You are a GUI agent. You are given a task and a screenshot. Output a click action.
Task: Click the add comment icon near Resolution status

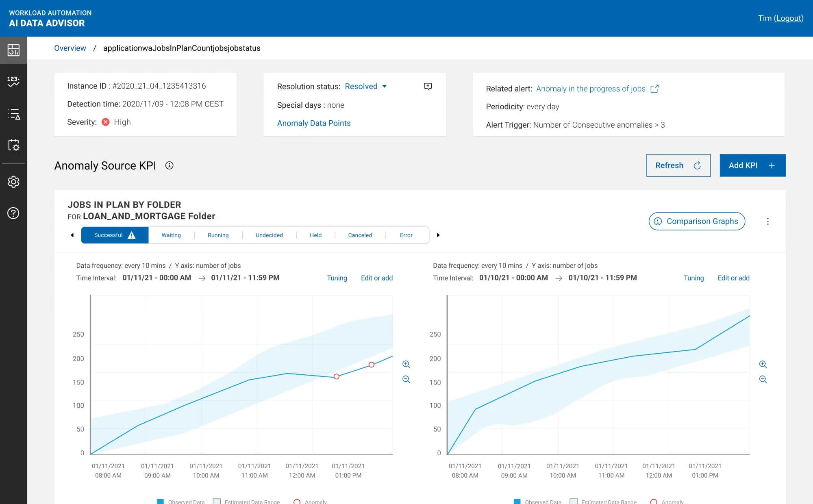(428, 86)
